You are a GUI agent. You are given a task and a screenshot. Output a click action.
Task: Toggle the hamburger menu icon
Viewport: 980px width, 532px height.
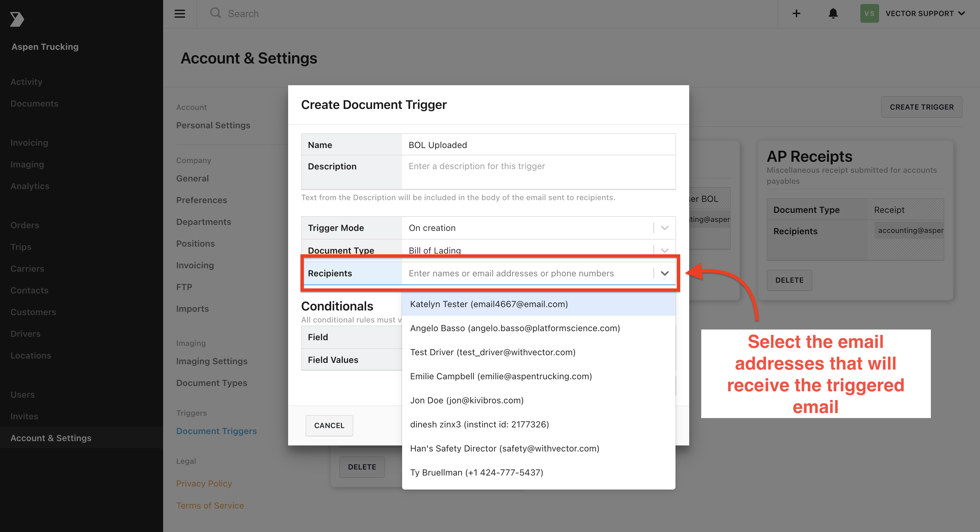point(179,14)
